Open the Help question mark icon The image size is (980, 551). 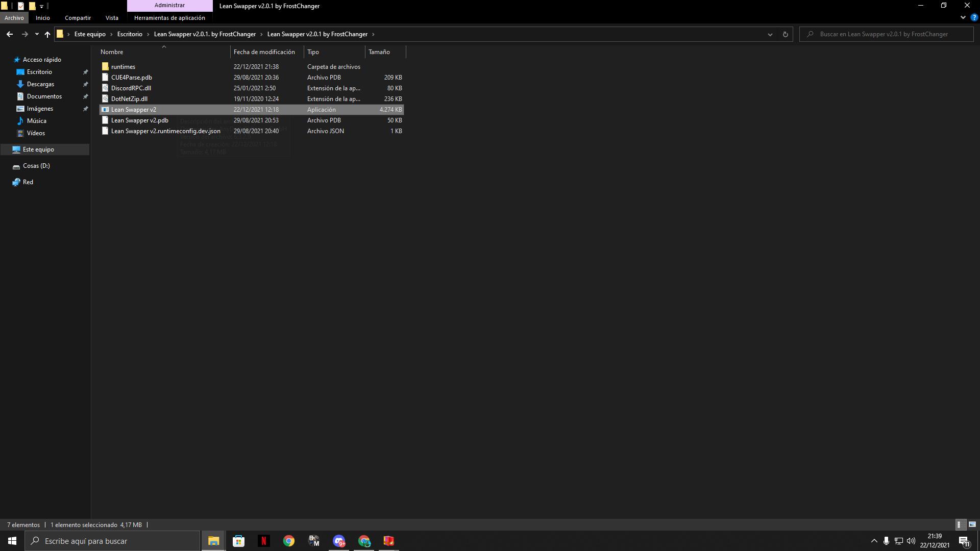(x=974, y=17)
